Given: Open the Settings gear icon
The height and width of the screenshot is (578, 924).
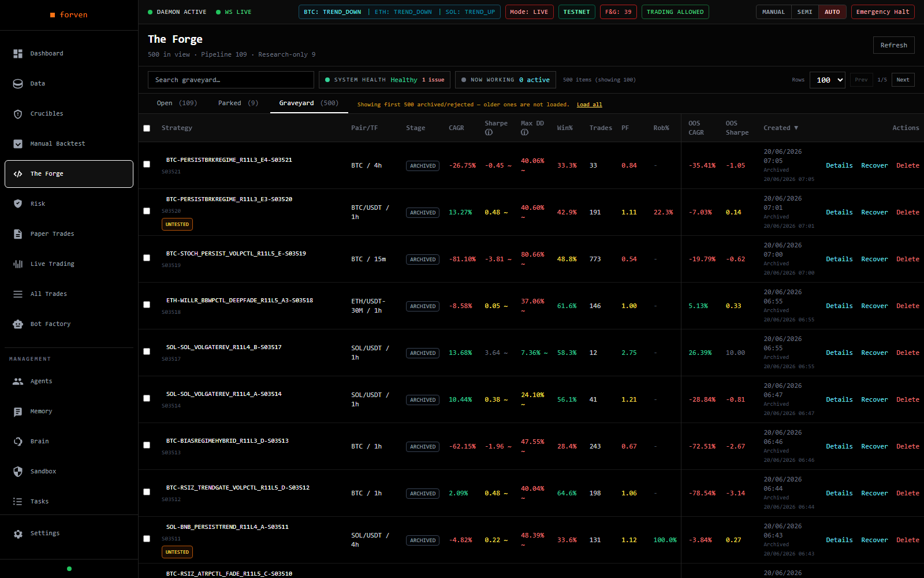Looking at the screenshot, I should [18, 534].
